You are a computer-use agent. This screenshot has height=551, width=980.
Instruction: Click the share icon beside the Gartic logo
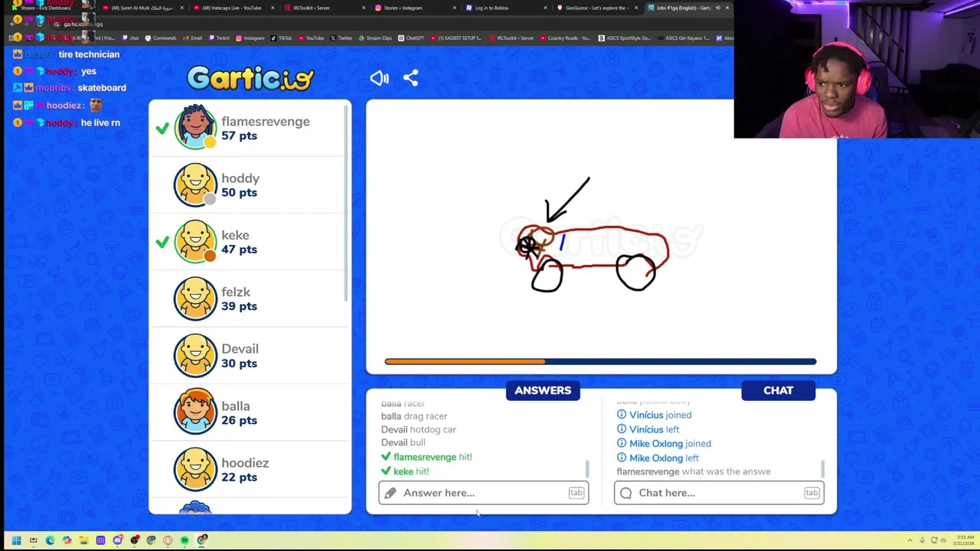tap(411, 78)
